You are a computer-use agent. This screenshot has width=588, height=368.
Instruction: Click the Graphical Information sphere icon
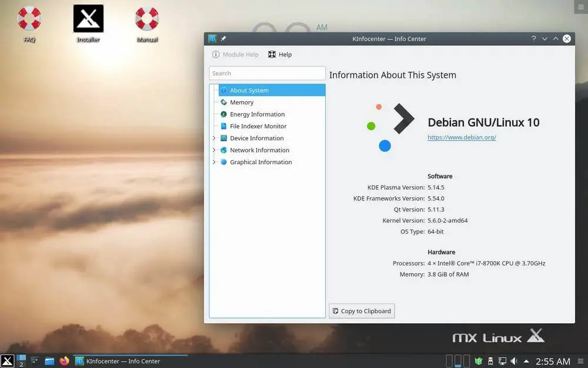click(223, 163)
